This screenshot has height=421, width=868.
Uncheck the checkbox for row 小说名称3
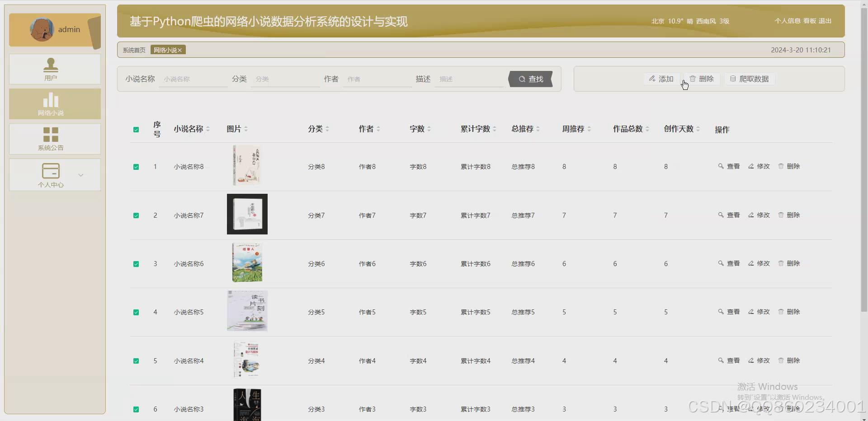(x=136, y=409)
